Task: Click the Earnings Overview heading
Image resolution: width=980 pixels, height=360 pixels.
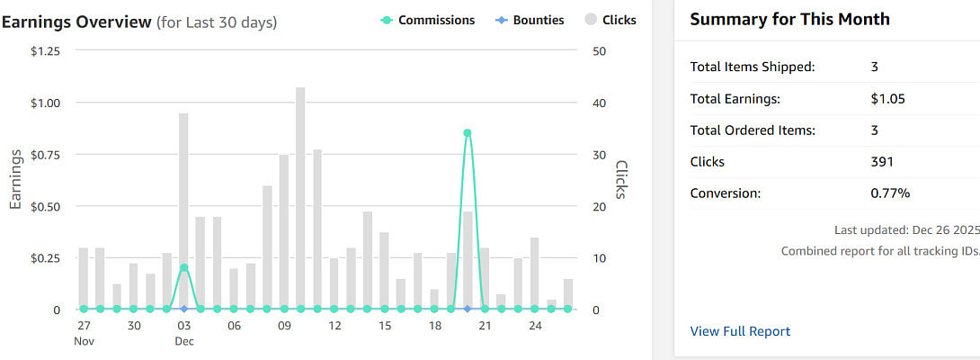Action: click(76, 22)
